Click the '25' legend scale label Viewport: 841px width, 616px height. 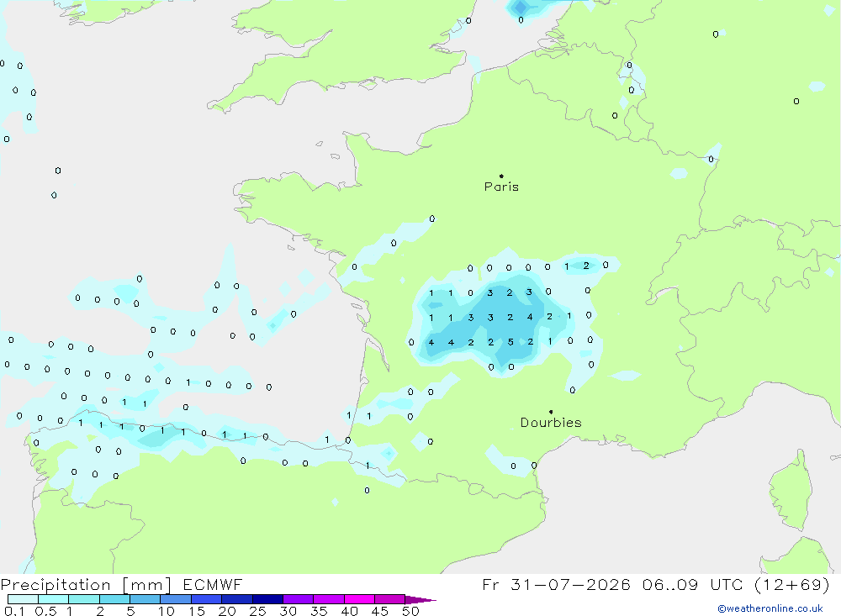coord(258,611)
